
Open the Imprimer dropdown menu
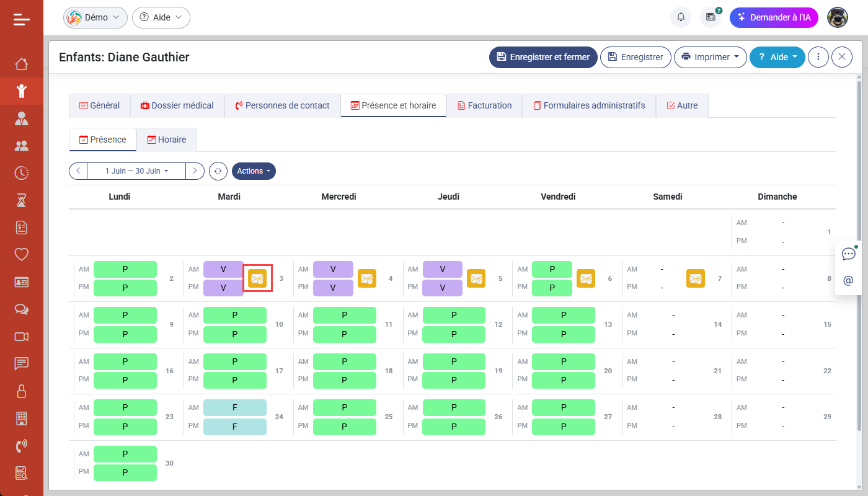[x=710, y=57]
